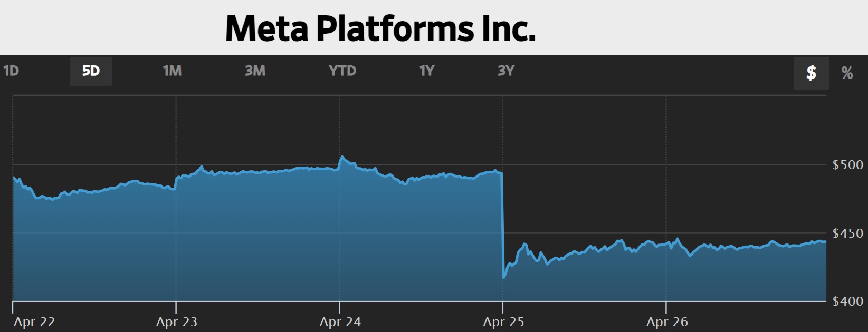Image resolution: width=868 pixels, height=332 pixels.
Task: Choose the 1M chart range
Action: 172,71
